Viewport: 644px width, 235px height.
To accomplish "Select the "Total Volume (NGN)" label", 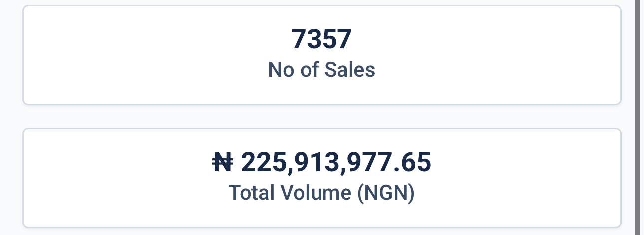I will (x=322, y=193).
